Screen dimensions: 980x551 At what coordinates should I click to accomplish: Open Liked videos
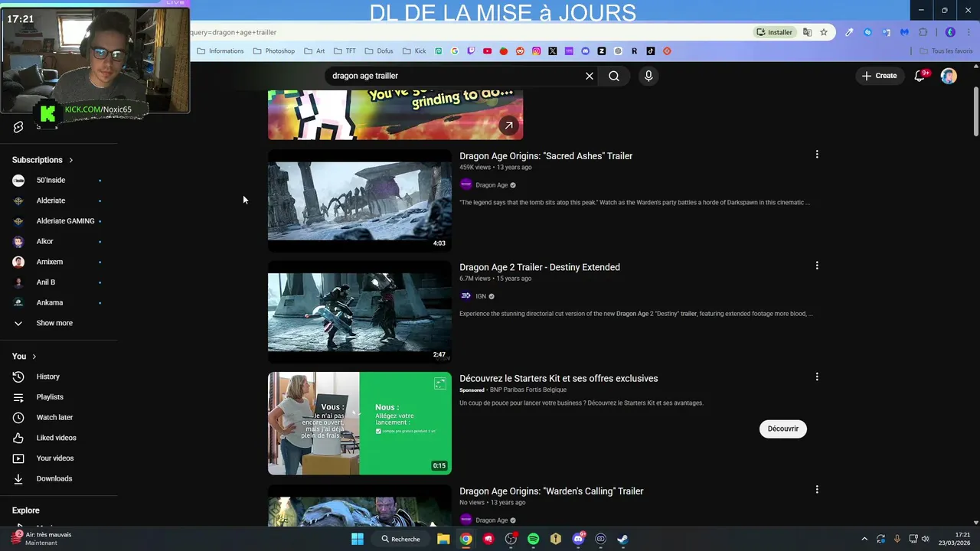[x=56, y=438]
